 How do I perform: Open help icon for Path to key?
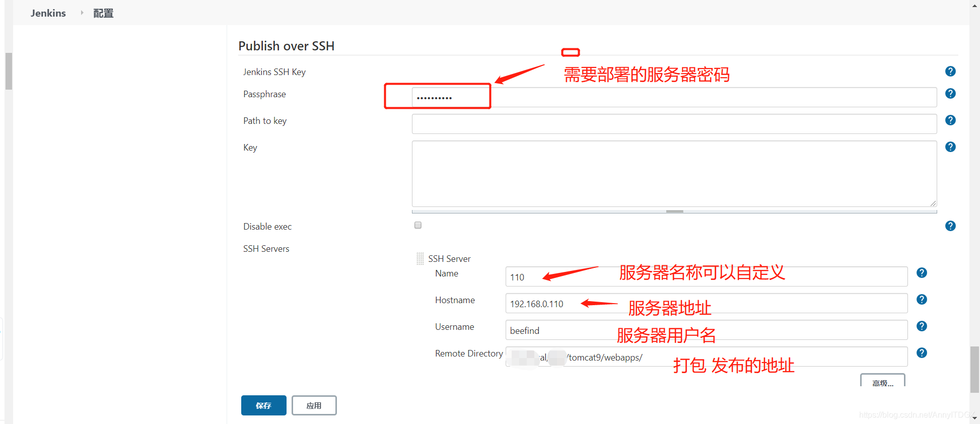click(x=950, y=120)
